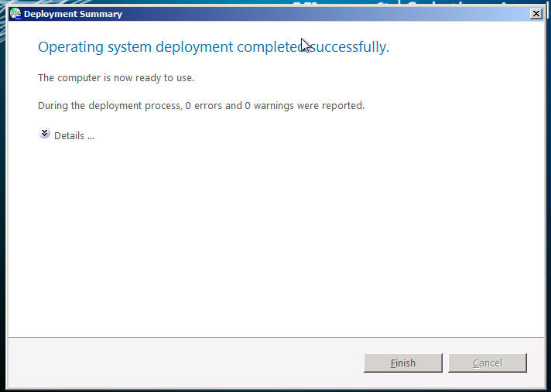Click the Deployment Summary title bar icon
Viewport: 551px width, 392px height.
tap(15, 14)
